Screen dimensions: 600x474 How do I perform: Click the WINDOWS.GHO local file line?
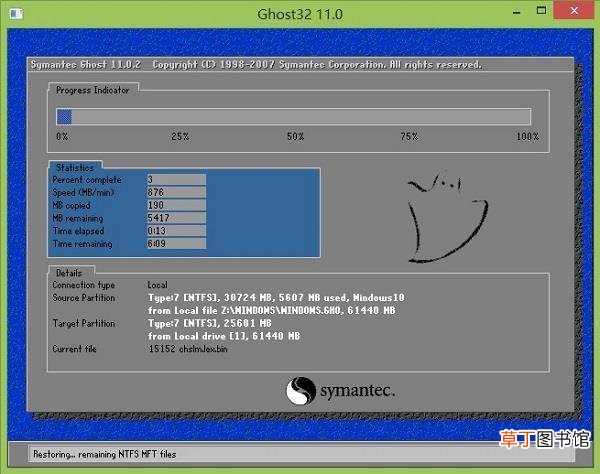pos(272,310)
